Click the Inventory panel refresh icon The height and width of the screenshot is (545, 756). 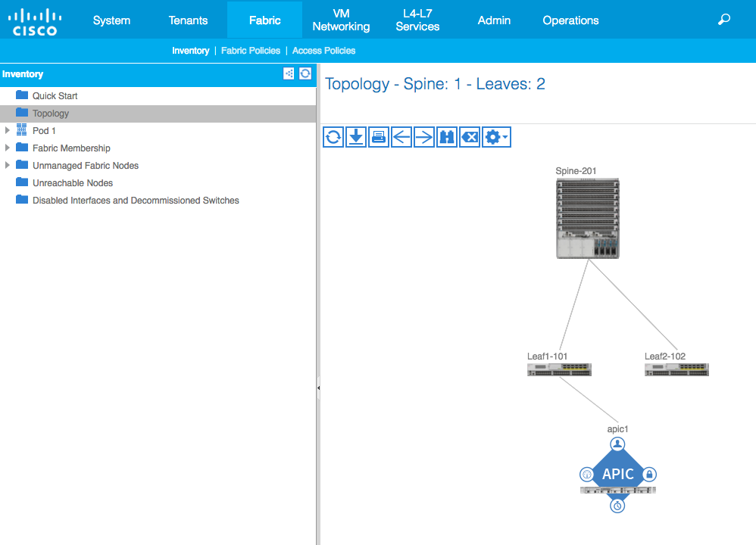coord(305,73)
